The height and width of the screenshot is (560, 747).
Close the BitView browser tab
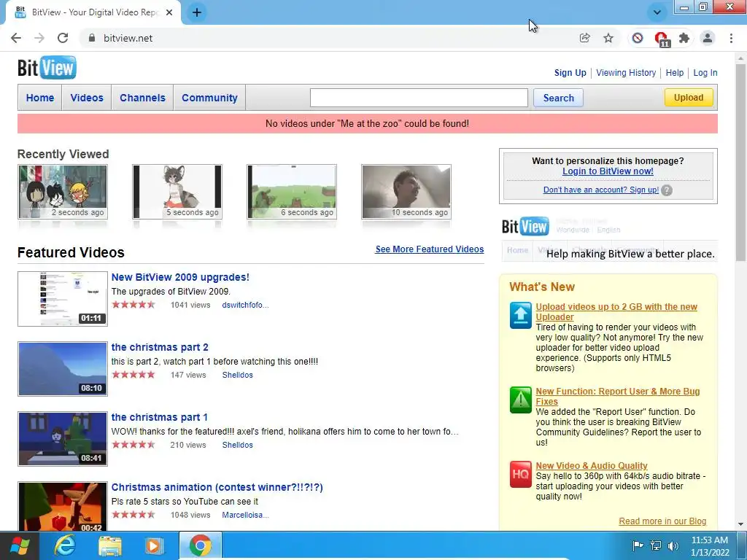pos(169,12)
